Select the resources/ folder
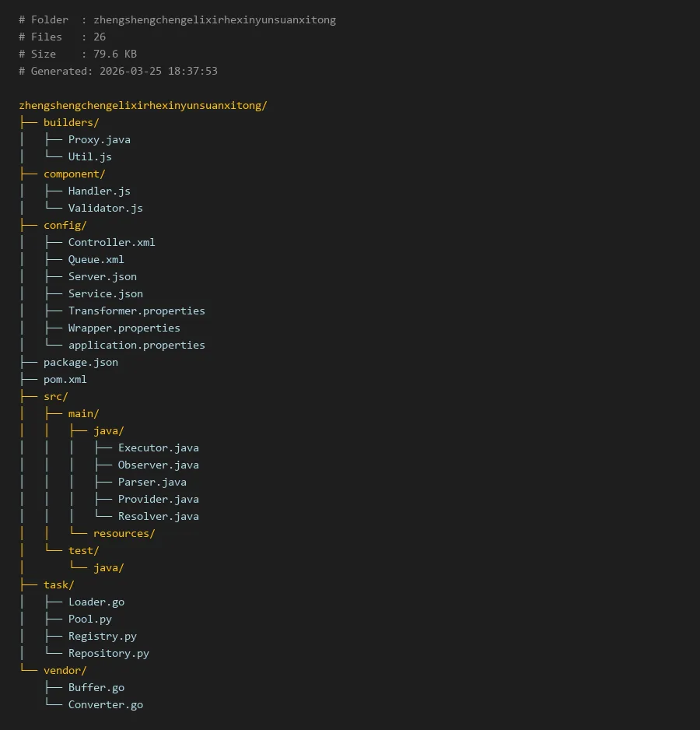 pyautogui.click(x=124, y=533)
